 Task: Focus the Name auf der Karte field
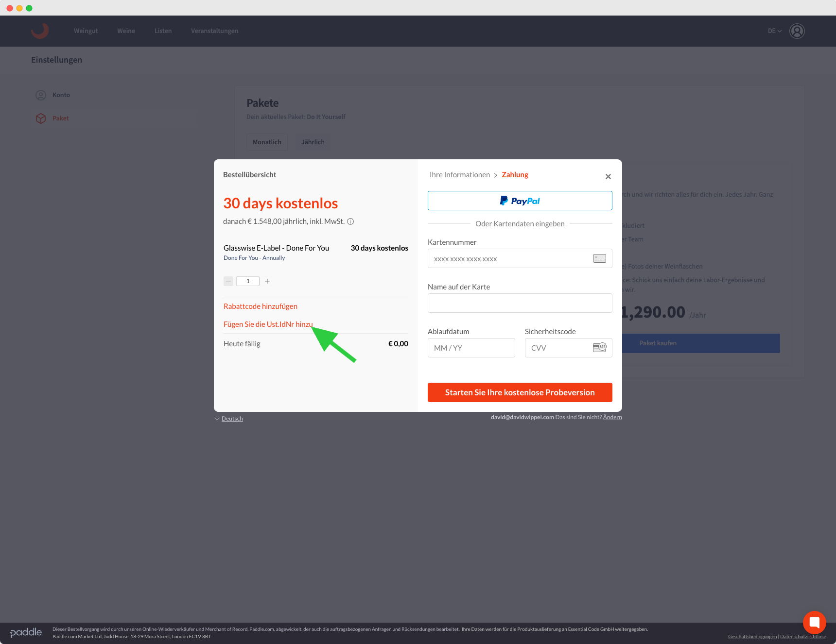[x=520, y=303]
